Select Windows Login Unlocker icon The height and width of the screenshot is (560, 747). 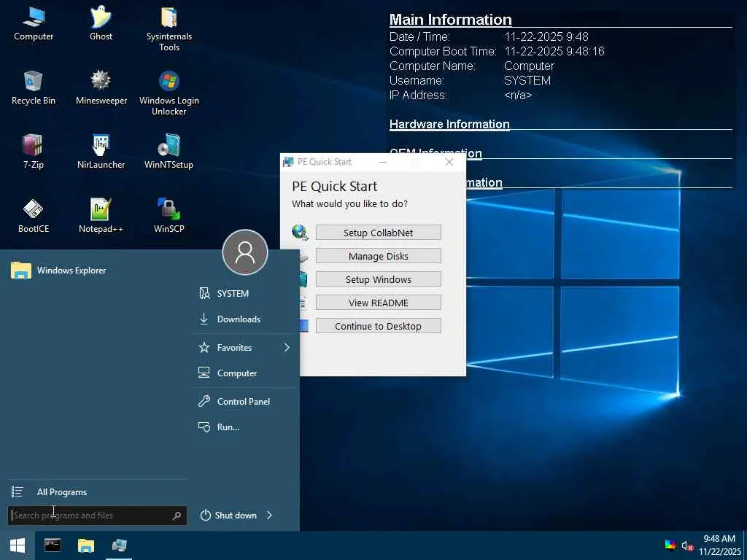pos(169,93)
